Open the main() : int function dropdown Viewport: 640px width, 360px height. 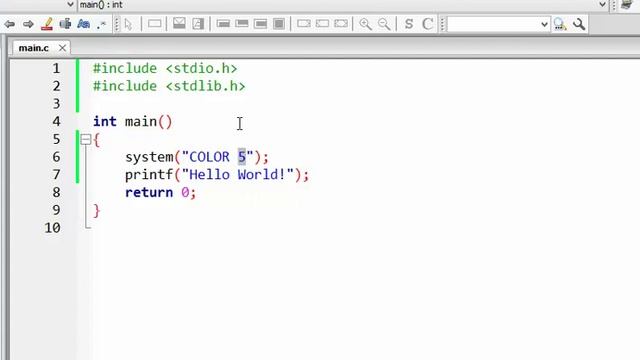pos(602,4)
